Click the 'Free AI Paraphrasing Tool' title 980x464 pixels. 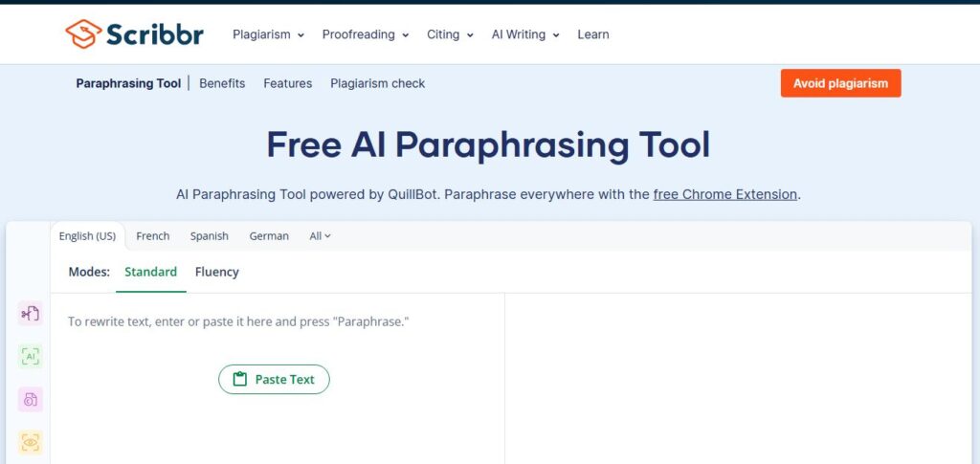tap(488, 144)
